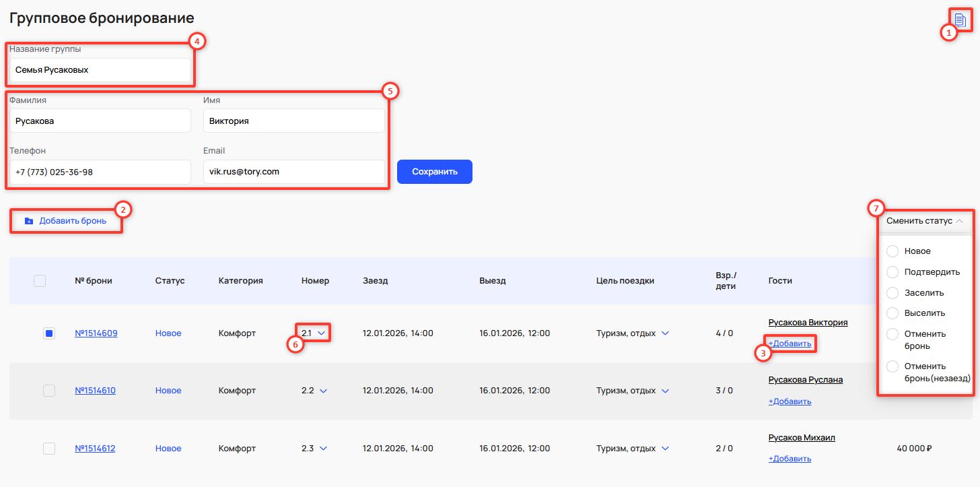Open the room 2.2 dropdown chevron

pos(323,391)
